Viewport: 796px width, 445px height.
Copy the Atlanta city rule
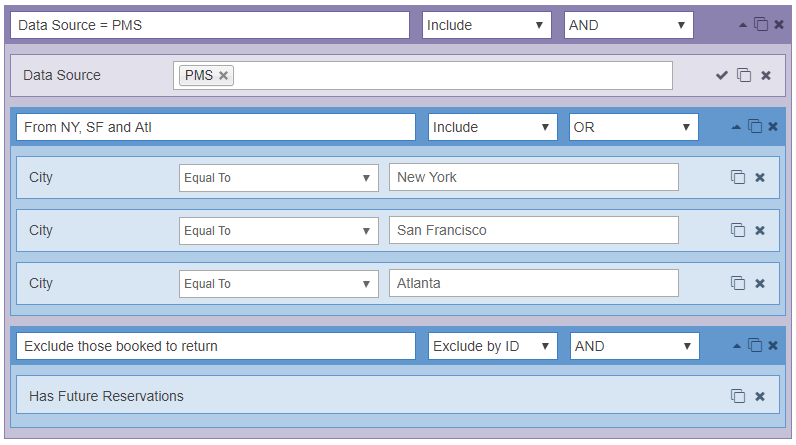(x=738, y=283)
